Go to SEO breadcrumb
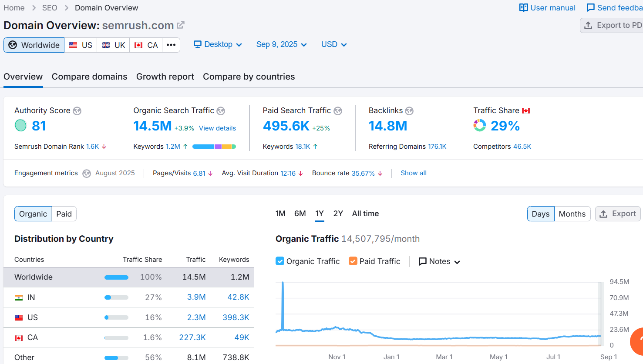The height and width of the screenshot is (364, 643). click(x=50, y=8)
